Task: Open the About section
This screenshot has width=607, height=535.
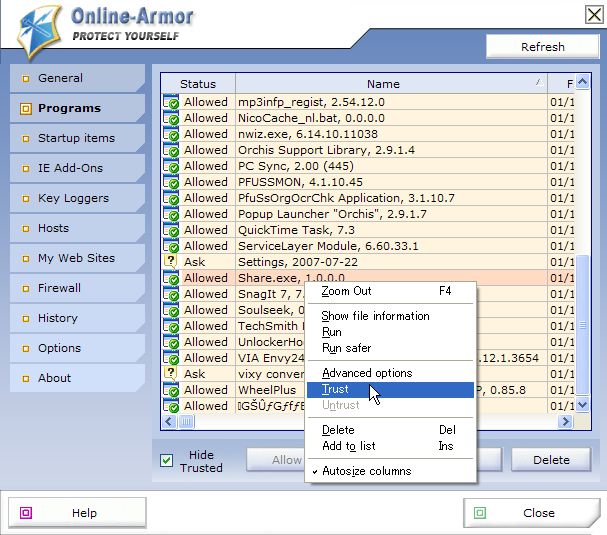Action: point(77,378)
